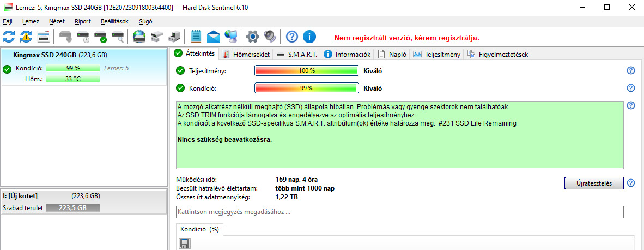Click the 'több mint 1000 nap' value
Image resolution: width=644 pixels, height=250 pixels.
click(x=305, y=188)
